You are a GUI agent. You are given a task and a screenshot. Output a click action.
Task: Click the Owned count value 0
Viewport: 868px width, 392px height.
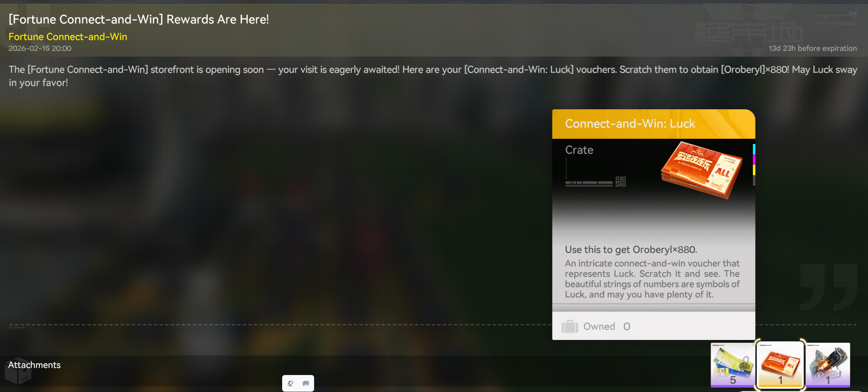(x=626, y=326)
